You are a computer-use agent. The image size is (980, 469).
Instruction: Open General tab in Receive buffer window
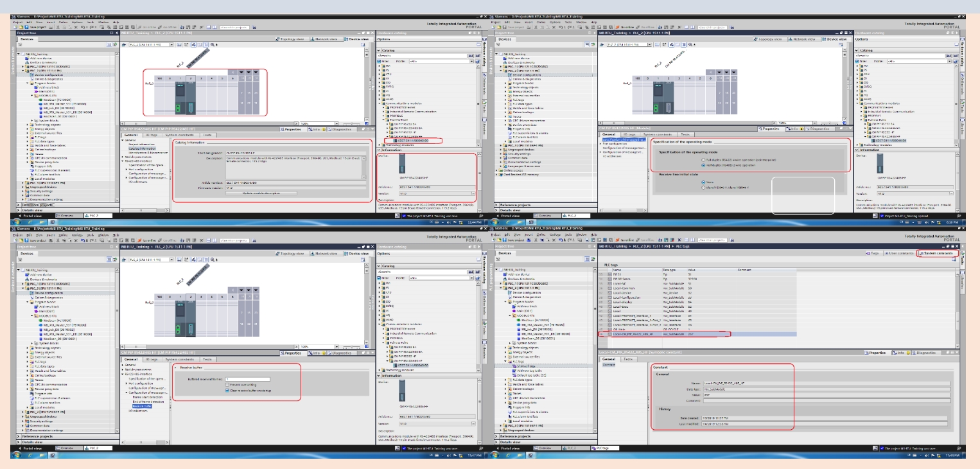(130, 359)
